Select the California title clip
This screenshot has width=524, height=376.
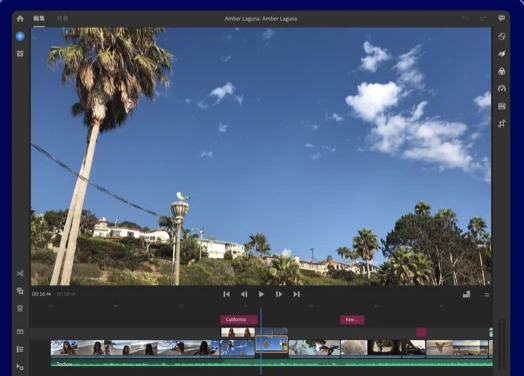pyautogui.click(x=239, y=320)
